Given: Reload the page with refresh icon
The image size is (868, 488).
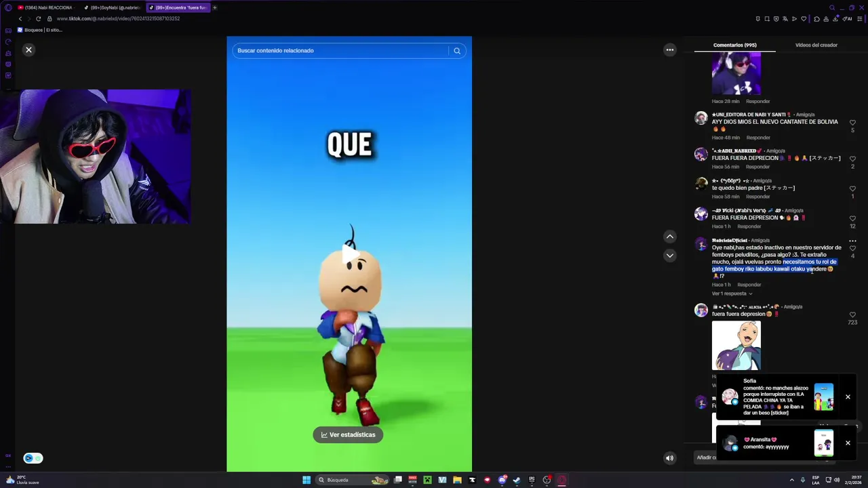Looking at the screenshot, I should coord(38,18).
